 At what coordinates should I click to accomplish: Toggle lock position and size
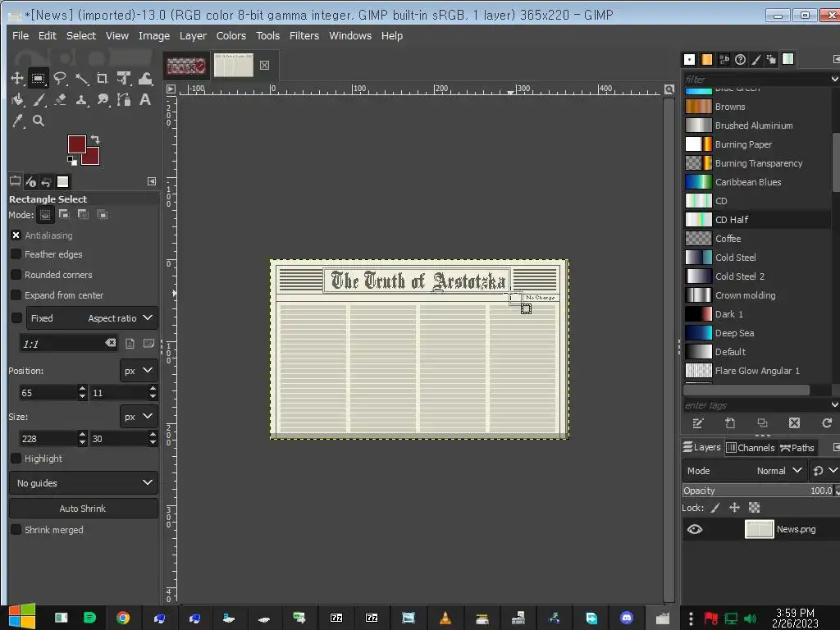734,507
